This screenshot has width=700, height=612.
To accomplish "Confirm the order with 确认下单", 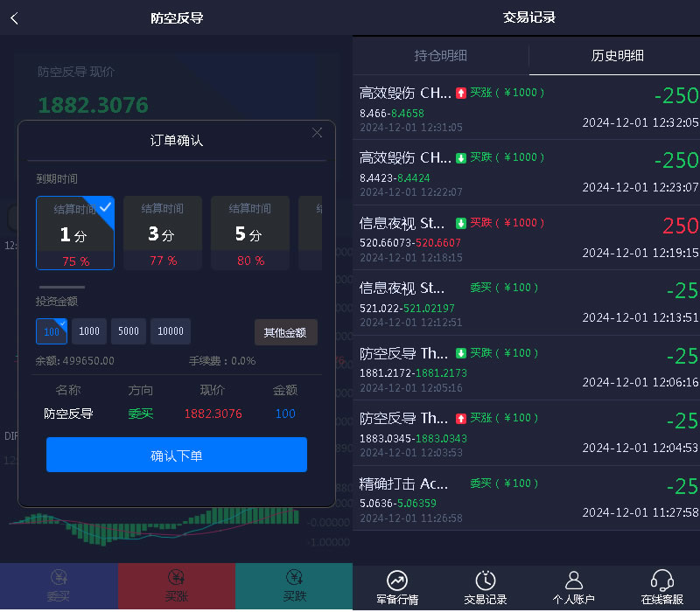I will point(177,455).
